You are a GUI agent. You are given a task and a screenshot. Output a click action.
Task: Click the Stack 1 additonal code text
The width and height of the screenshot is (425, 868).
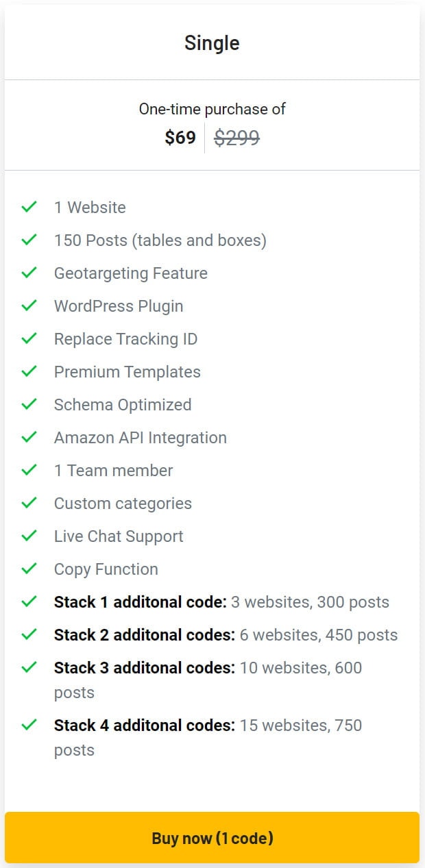[x=141, y=602]
